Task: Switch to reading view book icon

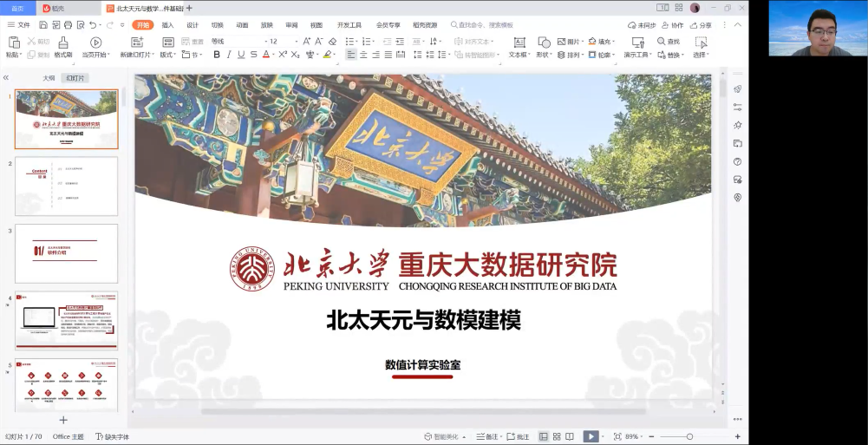Action: [570, 436]
